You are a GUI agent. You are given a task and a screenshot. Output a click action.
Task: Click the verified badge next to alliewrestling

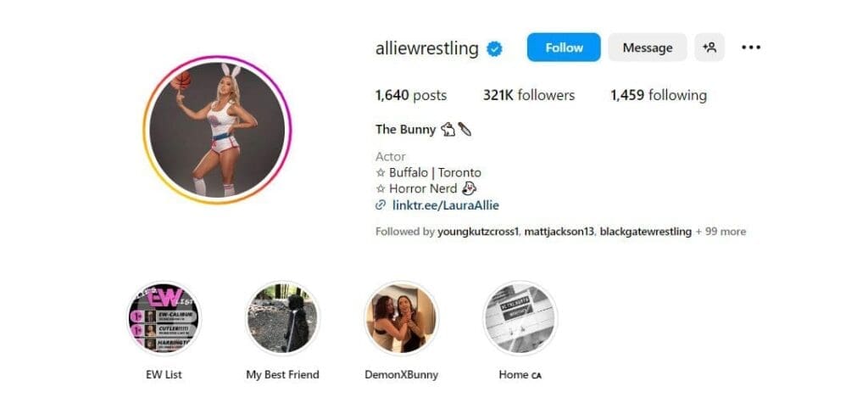click(x=494, y=49)
